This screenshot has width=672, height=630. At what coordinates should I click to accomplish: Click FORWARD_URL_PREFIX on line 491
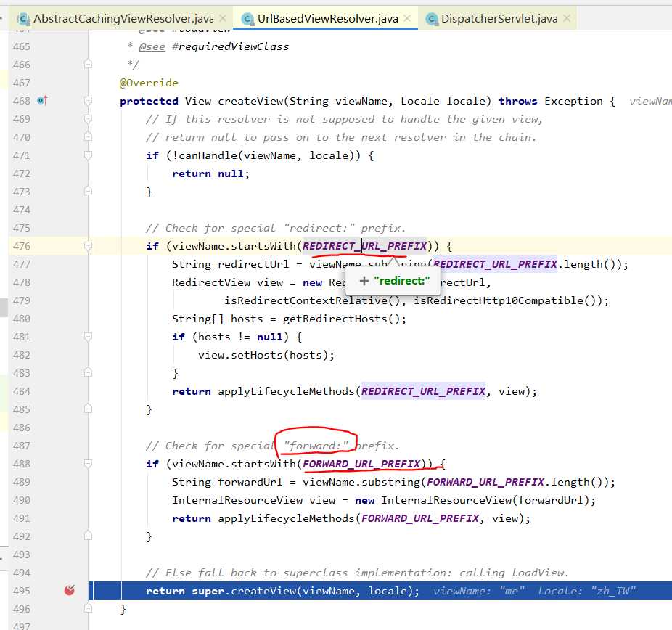(420, 518)
